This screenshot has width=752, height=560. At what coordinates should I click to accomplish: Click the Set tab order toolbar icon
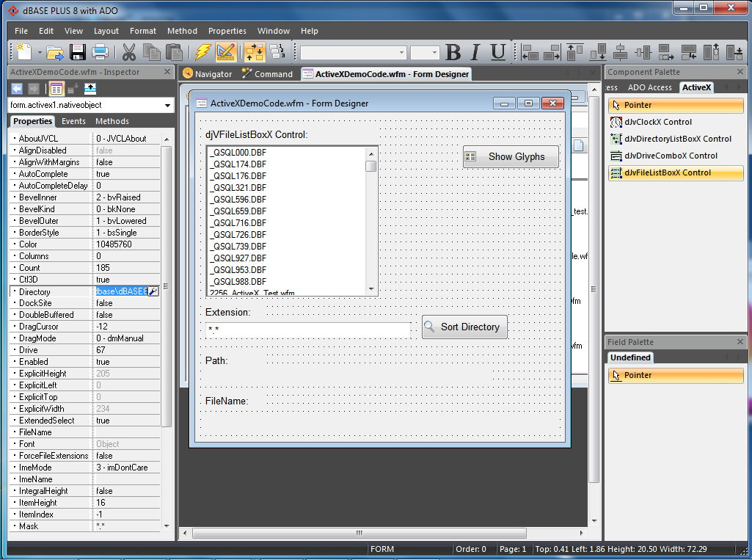click(x=277, y=52)
